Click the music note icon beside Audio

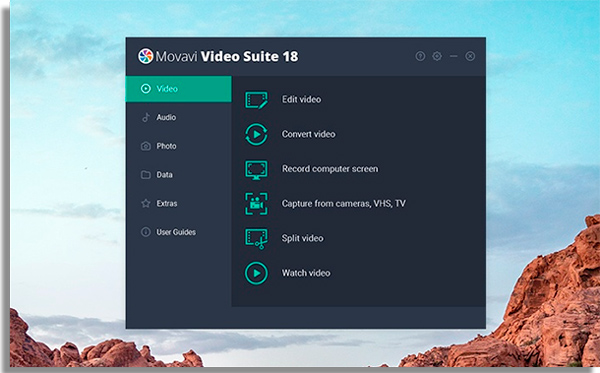tap(145, 117)
